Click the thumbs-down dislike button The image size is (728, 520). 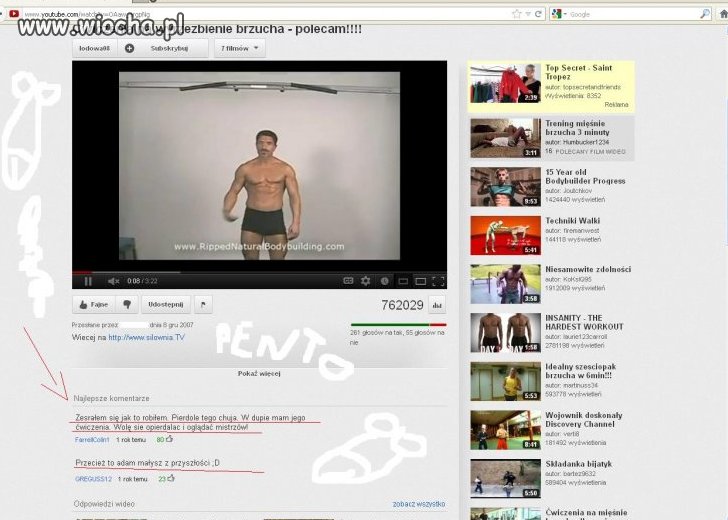tap(127, 305)
